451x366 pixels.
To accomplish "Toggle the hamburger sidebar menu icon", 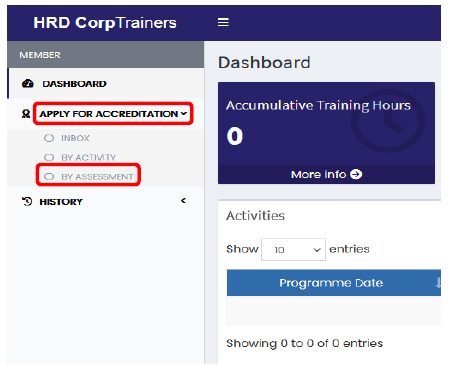I will coord(223,22).
